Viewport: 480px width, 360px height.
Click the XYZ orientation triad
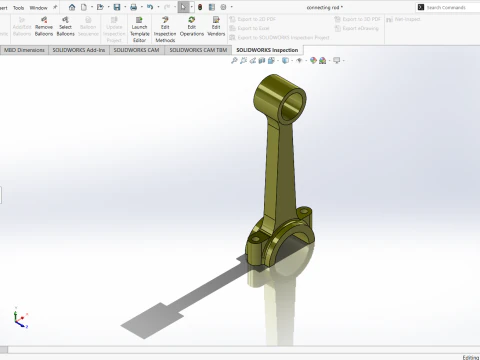(x=20, y=318)
